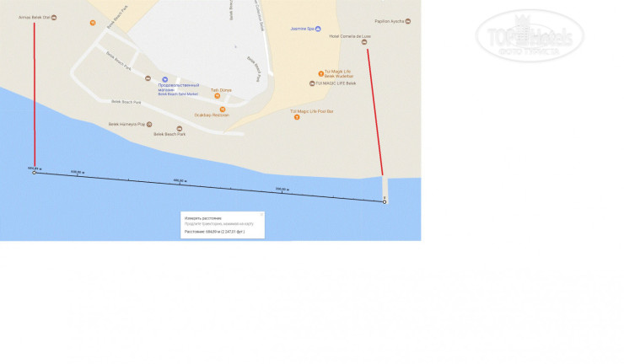Screen dimensions: 624x364
Task: Select the TUI Magic Life Wunderbar pin
Action: [x=320, y=73]
